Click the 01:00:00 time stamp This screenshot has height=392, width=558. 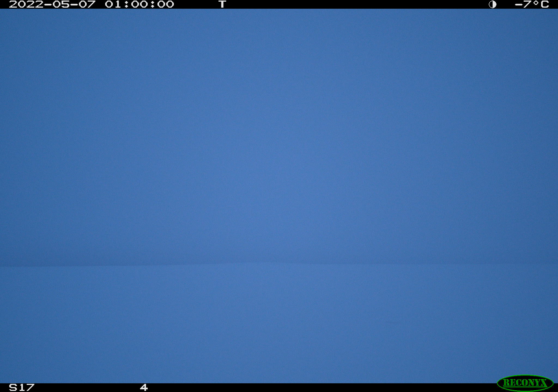click(x=139, y=4)
